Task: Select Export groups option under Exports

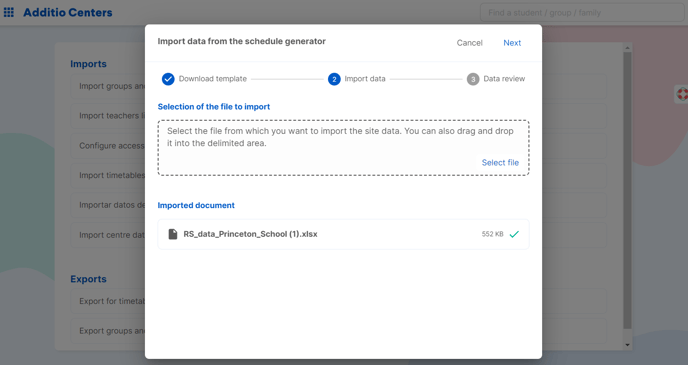Action: click(108, 331)
